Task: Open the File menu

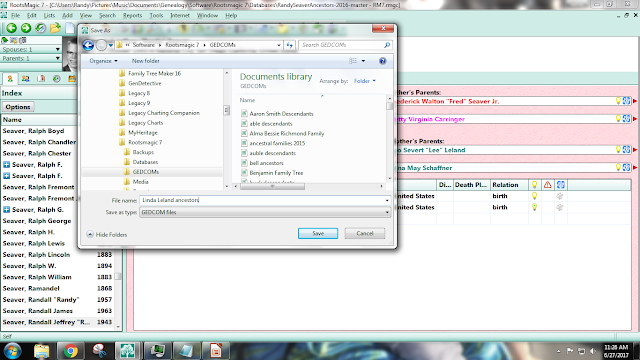Action: [16, 16]
